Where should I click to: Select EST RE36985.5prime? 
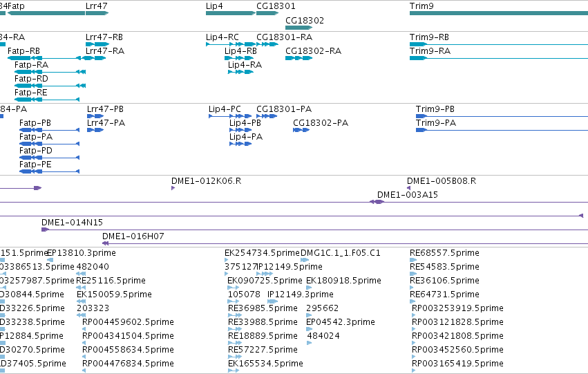(x=235, y=315)
